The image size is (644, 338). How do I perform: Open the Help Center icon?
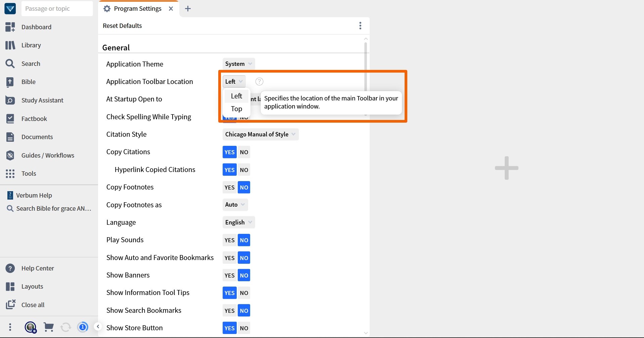pyautogui.click(x=10, y=268)
